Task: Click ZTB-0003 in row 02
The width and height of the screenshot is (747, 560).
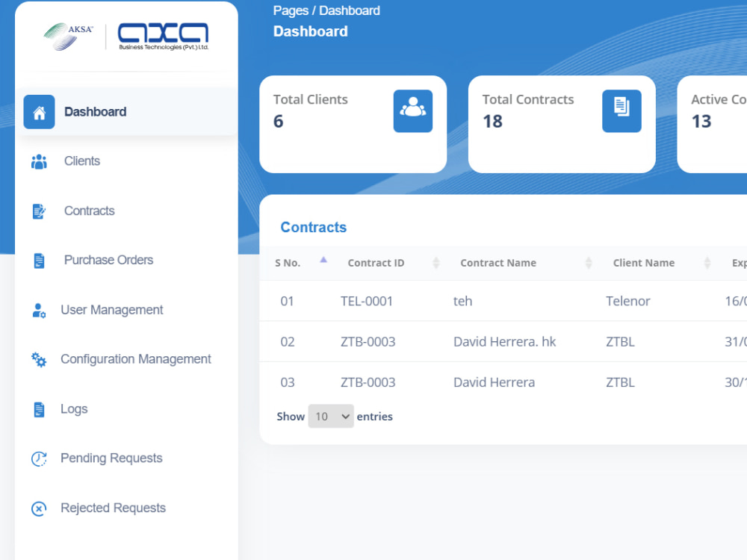Action: [368, 341]
